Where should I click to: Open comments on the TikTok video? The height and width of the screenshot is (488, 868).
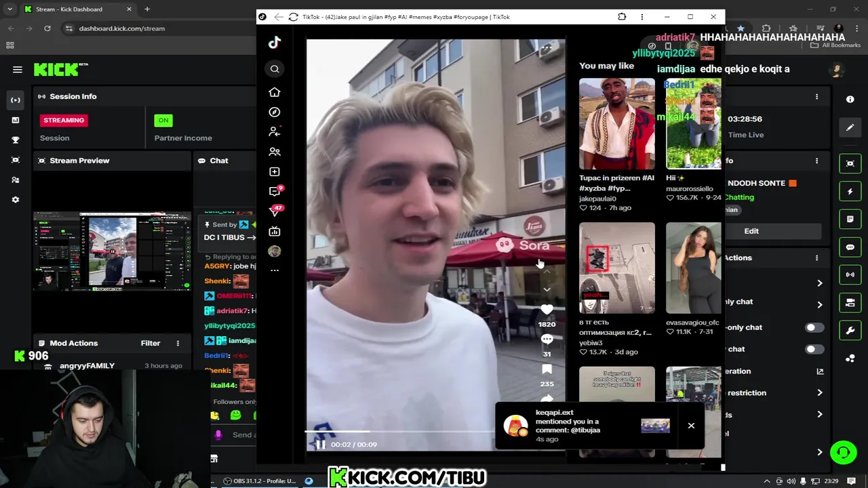547,339
